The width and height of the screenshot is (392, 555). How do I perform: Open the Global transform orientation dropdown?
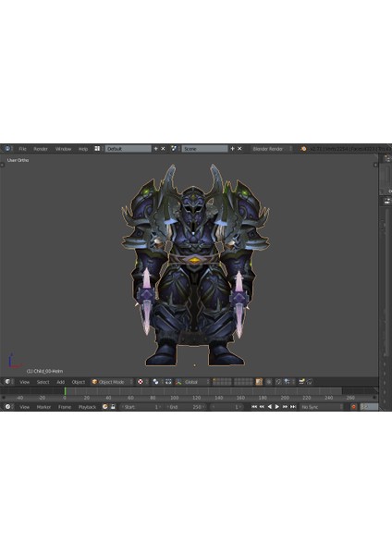click(x=195, y=382)
